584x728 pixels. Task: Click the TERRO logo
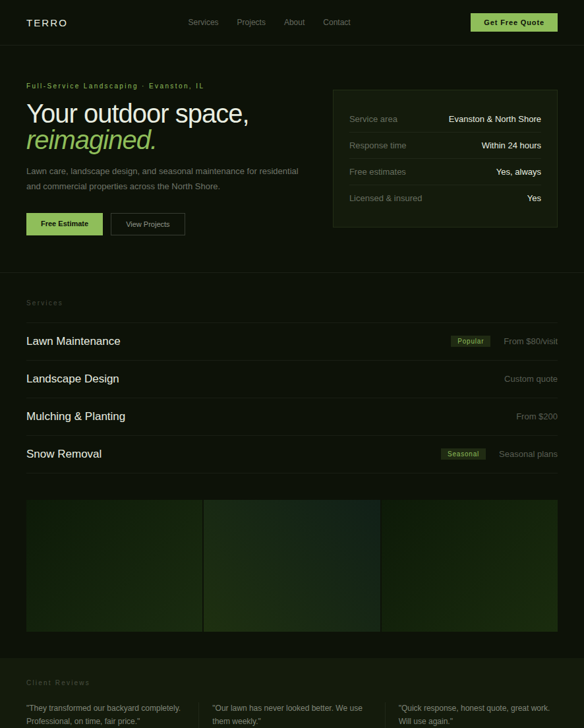coord(47,22)
